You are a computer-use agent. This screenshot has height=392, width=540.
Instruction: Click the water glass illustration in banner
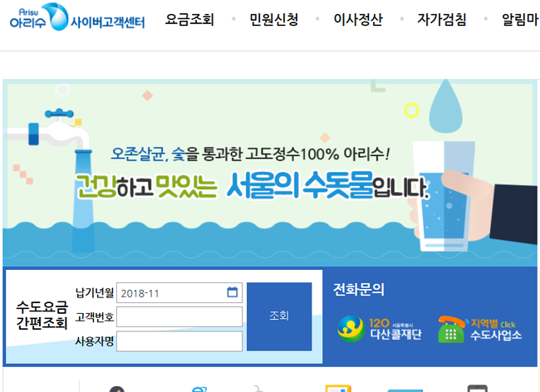[444, 196]
